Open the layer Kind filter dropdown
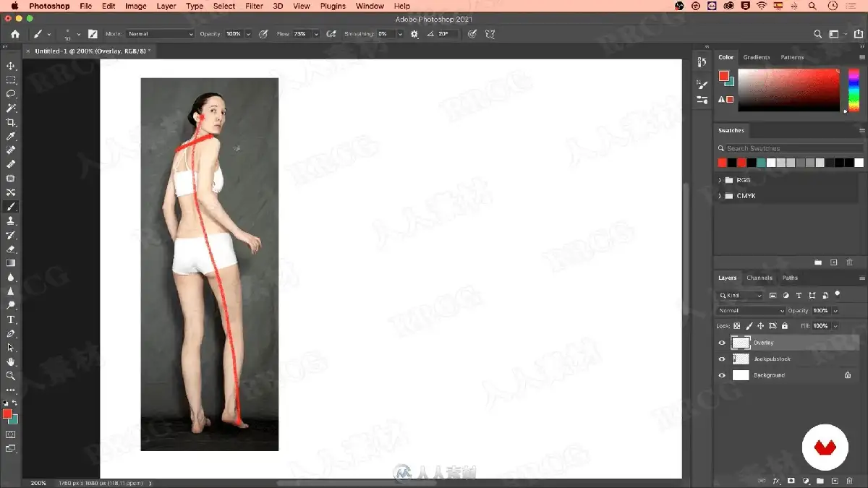 point(740,296)
